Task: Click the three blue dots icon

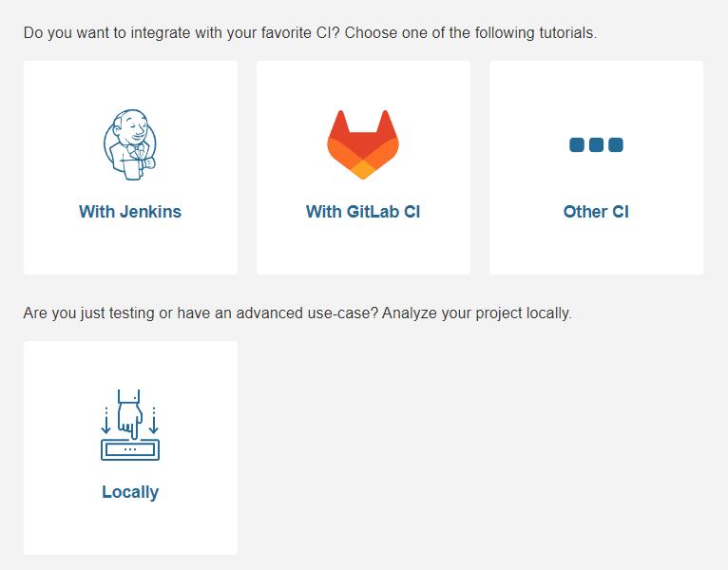Action: (x=596, y=144)
